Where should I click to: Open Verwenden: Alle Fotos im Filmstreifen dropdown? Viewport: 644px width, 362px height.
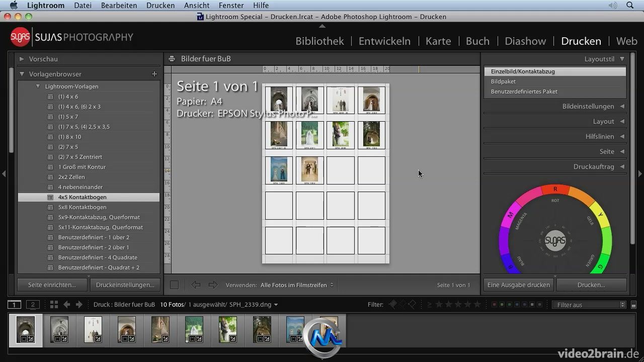(x=297, y=285)
